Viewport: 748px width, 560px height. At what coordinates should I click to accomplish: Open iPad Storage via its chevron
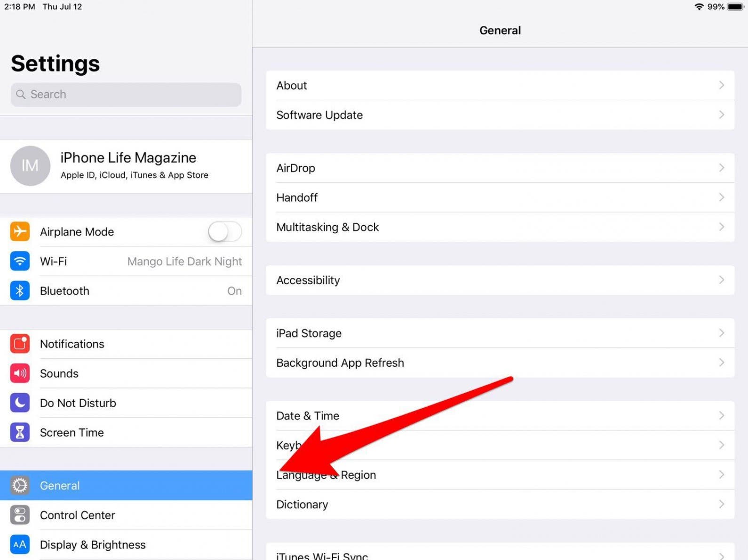click(721, 333)
